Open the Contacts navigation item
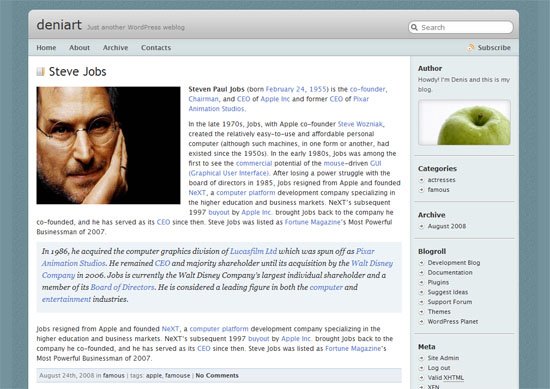 click(156, 48)
